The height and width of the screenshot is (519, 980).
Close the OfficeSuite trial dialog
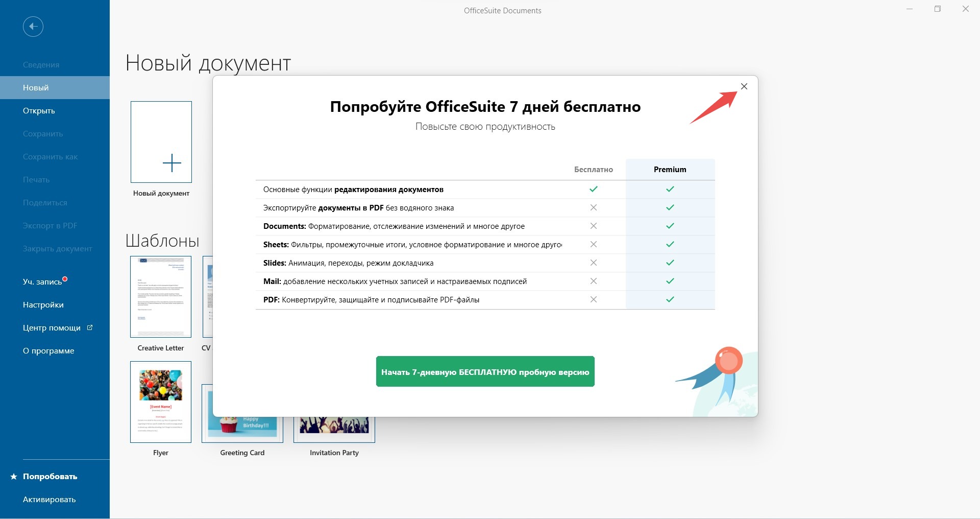click(744, 86)
